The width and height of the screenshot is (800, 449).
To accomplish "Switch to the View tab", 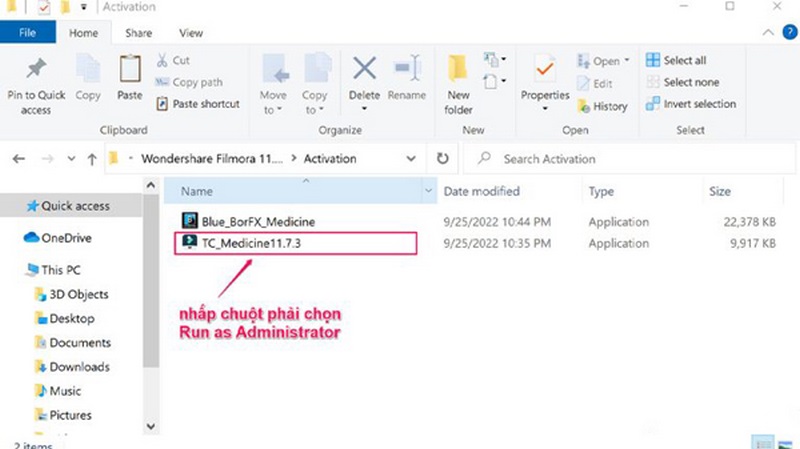I will [x=191, y=33].
